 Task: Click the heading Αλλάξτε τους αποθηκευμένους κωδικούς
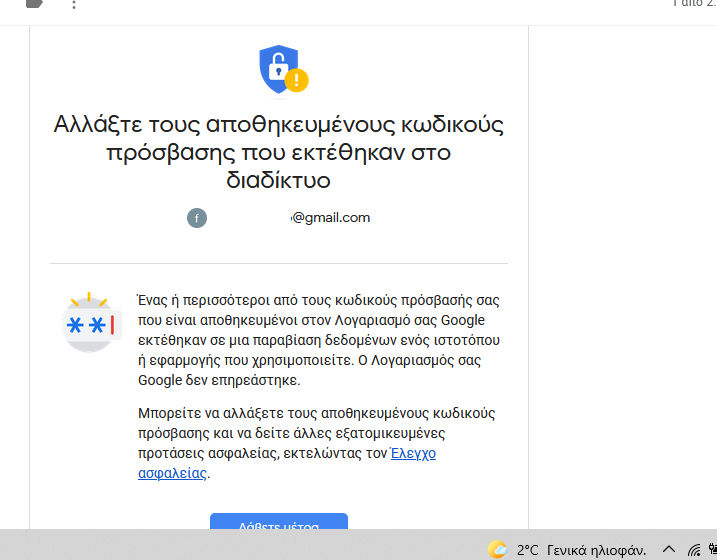pos(278,152)
